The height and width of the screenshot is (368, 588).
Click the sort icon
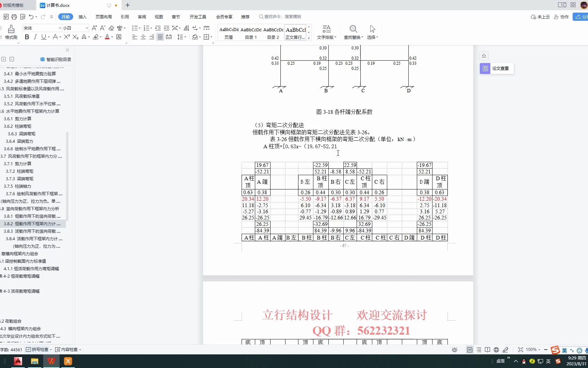click(186, 28)
